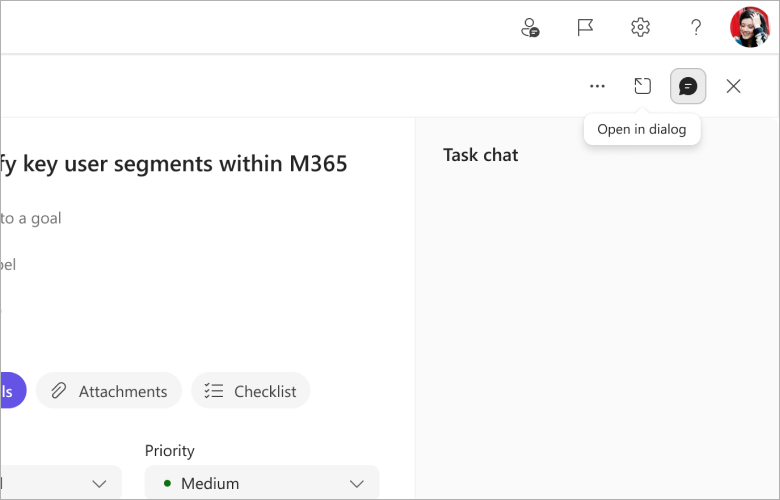780x500 pixels.
Task: Click the Open in dialog icon
Action: 642,86
